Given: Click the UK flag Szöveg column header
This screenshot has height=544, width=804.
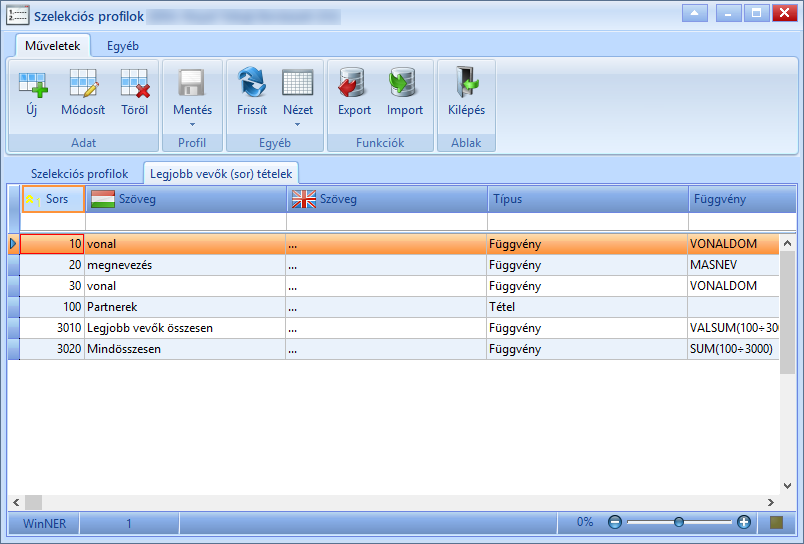Looking at the screenshot, I should point(387,199).
